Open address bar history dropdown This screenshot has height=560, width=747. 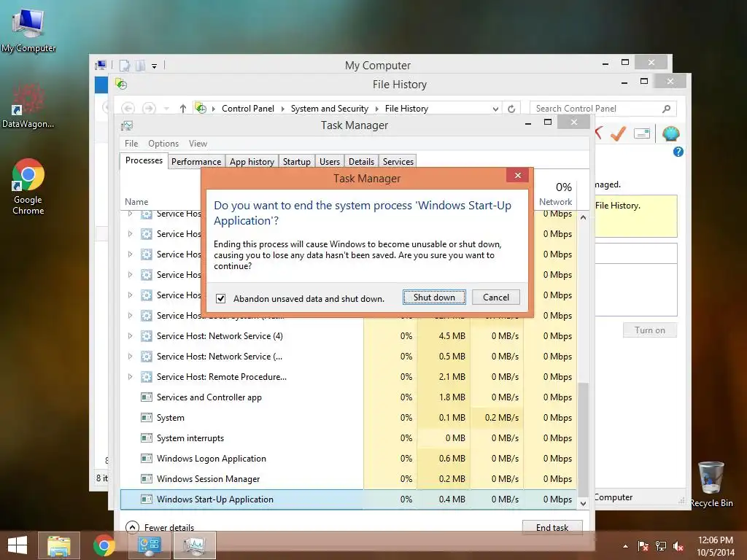coord(495,109)
